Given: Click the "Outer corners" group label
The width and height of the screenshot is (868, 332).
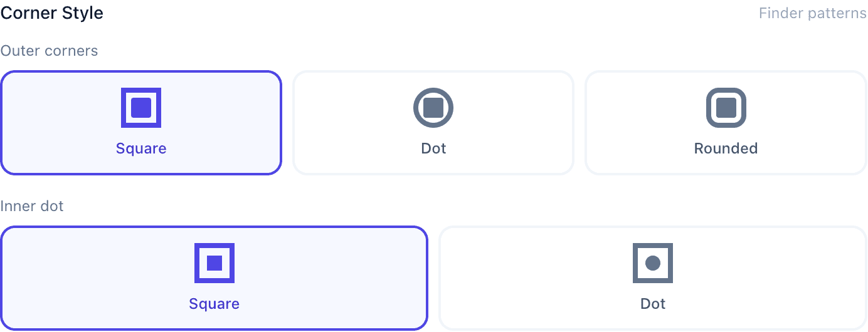Looking at the screenshot, I should 50,51.
